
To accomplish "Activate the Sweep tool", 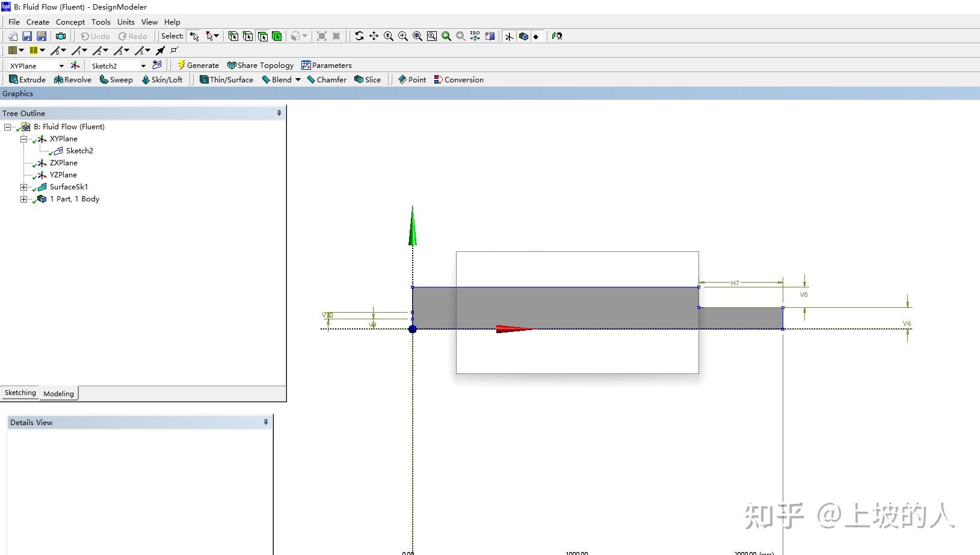I will (x=116, y=79).
